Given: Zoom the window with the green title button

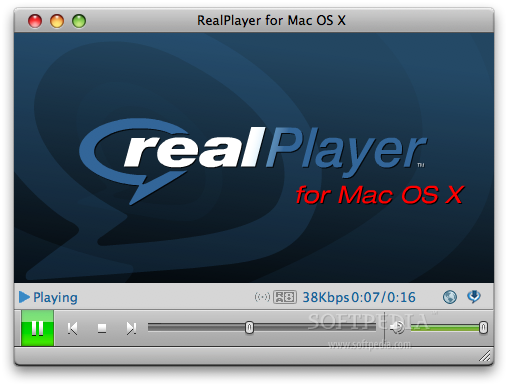Looking at the screenshot, I should coord(79,21).
